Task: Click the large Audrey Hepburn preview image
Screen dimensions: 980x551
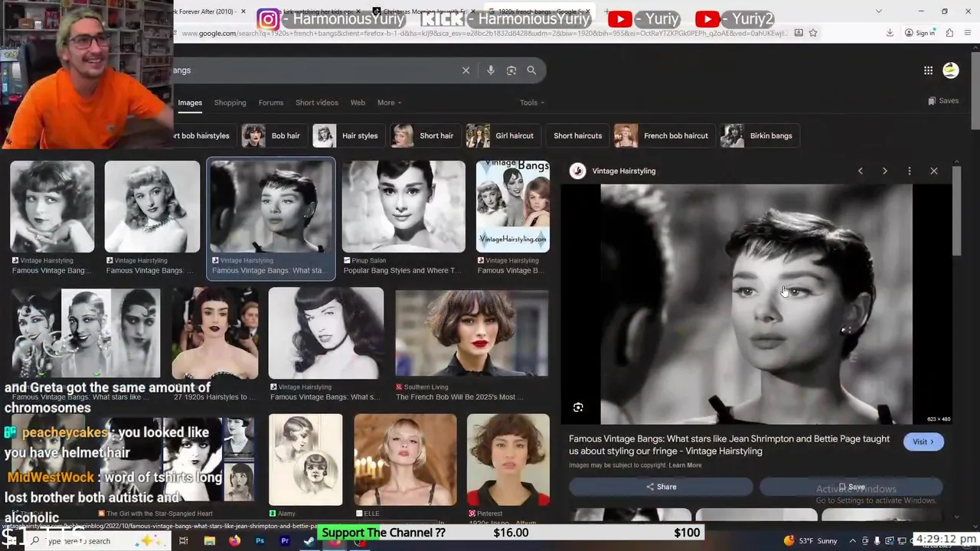Action: tap(756, 304)
